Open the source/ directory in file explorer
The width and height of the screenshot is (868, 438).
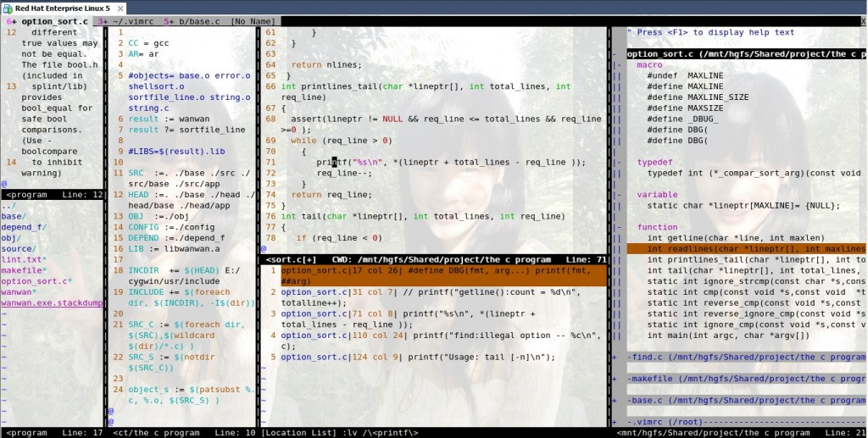18,248
